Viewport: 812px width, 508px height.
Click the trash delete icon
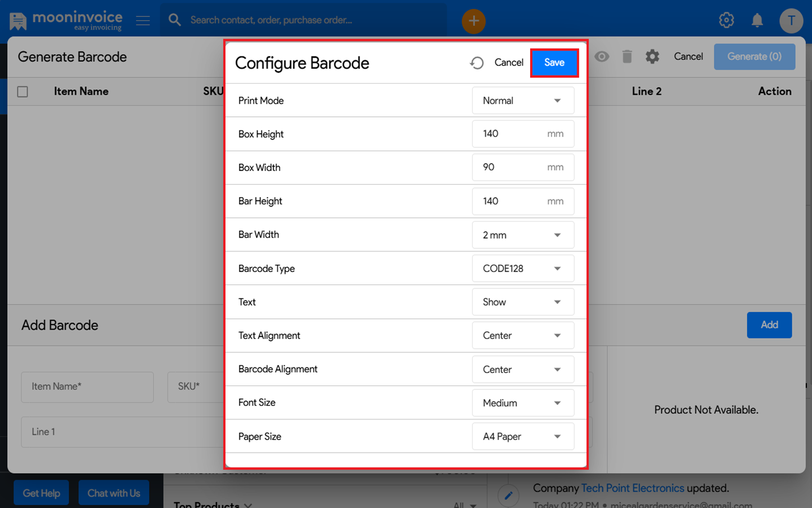pyautogui.click(x=627, y=56)
